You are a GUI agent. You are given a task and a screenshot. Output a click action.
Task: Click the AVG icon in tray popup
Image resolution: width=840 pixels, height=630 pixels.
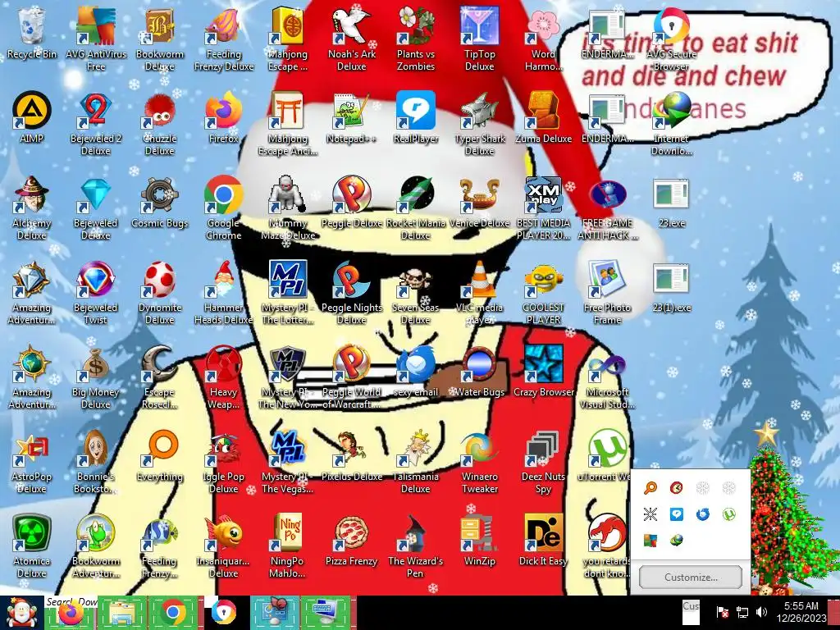651,540
